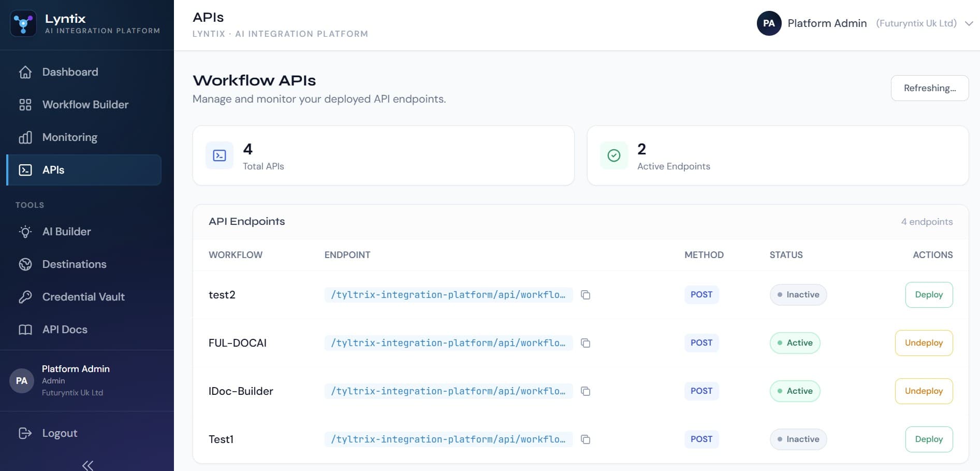Viewport: 980px width, 471px height.
Task: Expand the Platform Admin account dropdown
Action: [x=969, y=23]
